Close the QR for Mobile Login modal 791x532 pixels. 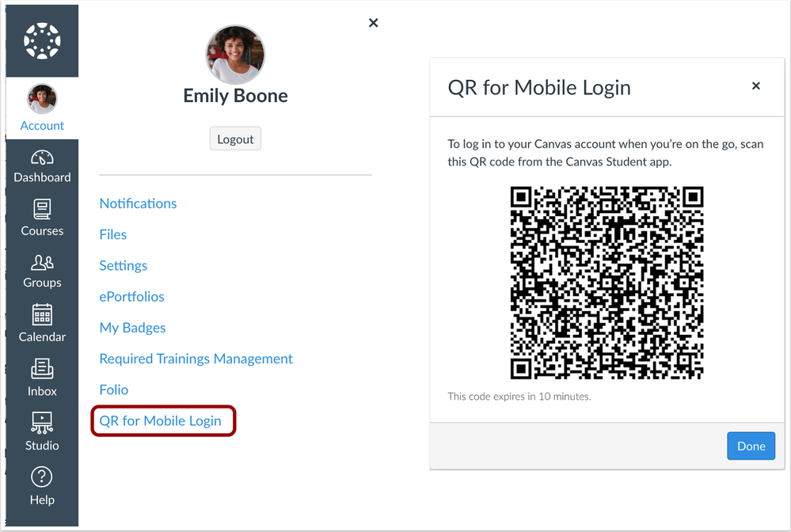coord(756,85)
